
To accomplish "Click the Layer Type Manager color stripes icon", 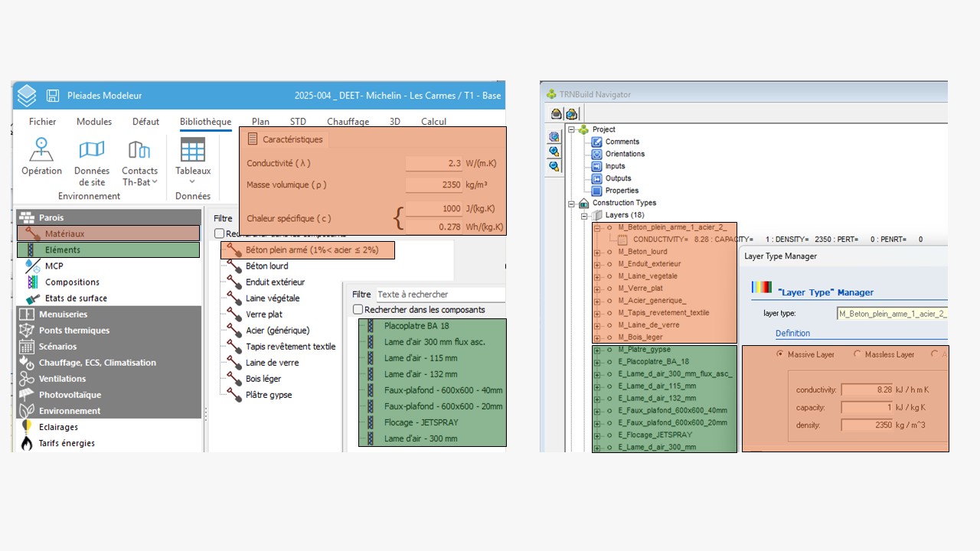I will coord(761,288).
